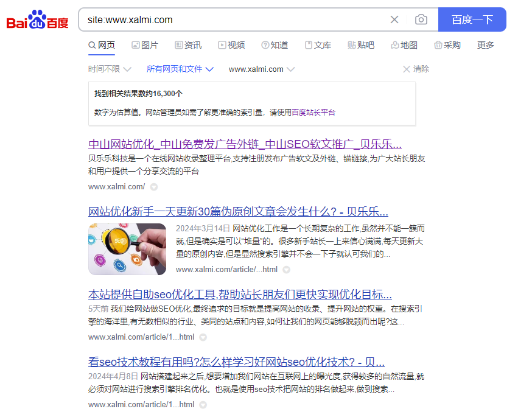The height and width of the screenshot is (420, 518).
Task: Expand the 所有网页和文件 filter dropdown
Action: [x=180, y=69]
